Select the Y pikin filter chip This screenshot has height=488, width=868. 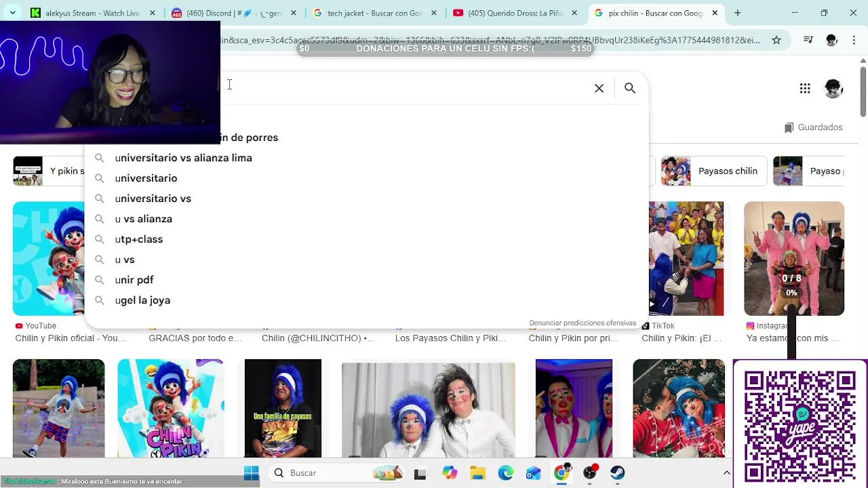click(x=49, y=171)
